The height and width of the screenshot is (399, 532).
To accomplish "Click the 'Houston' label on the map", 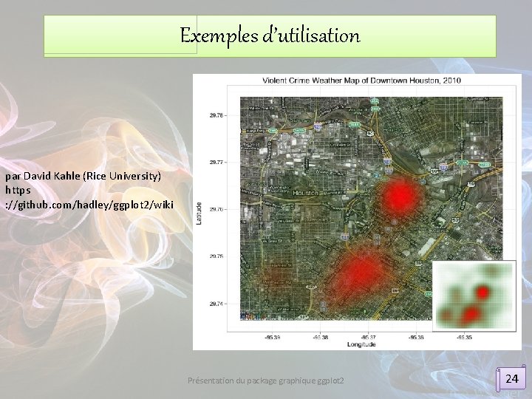I will pyautogui.click(x=305, y=193).
